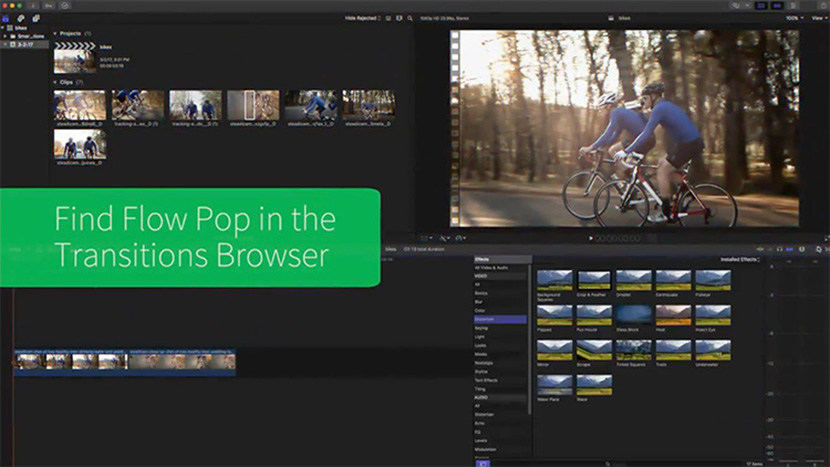The width and height of the screenshot is (830, 467).
Task: Open the Transform tool dropdown under the viewer
Action: [427, 238]
